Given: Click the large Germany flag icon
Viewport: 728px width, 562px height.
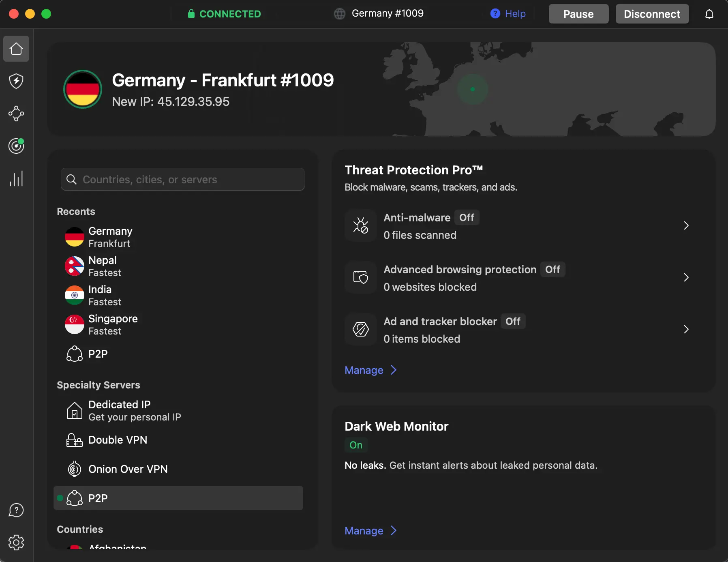Looking at the screenshot, I should click(x=83, y=89).
